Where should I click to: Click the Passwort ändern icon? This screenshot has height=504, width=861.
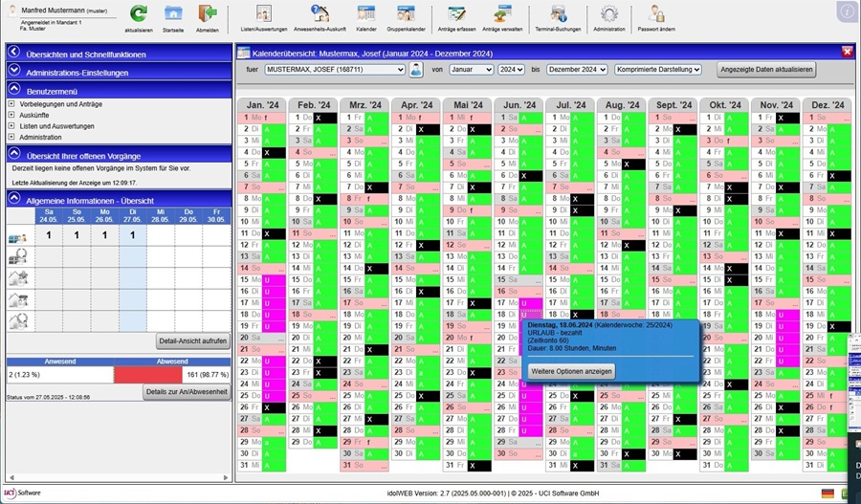(656, 13)
